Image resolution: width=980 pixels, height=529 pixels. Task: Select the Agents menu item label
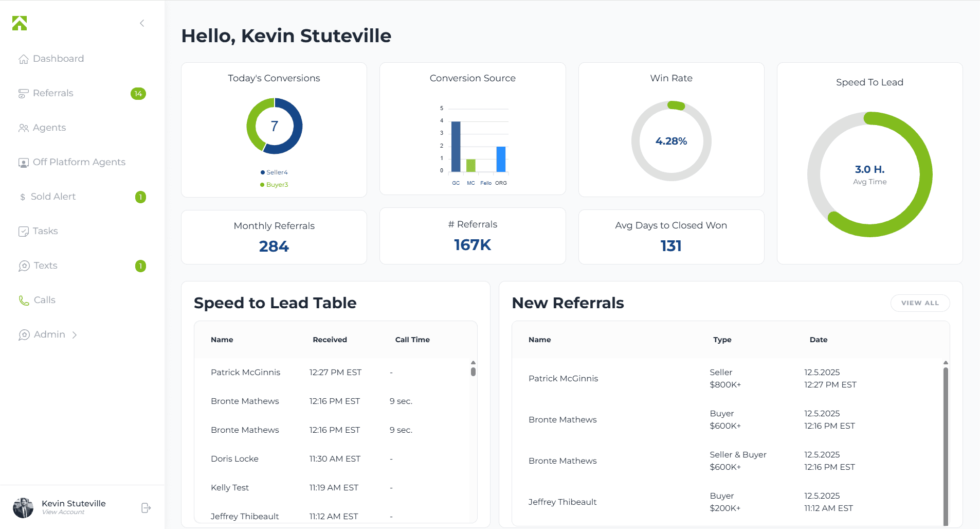49,128
